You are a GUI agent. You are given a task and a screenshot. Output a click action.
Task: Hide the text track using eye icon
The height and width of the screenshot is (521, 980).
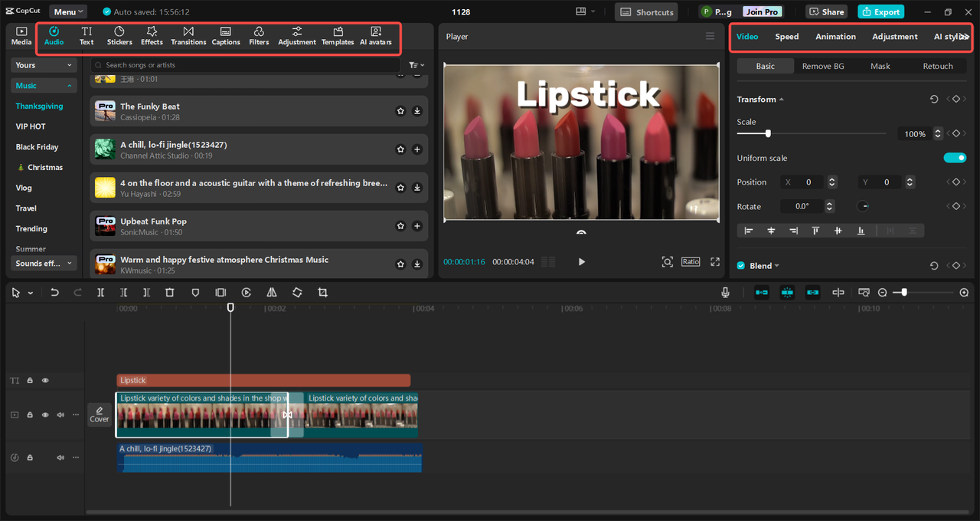pos(45,380)
